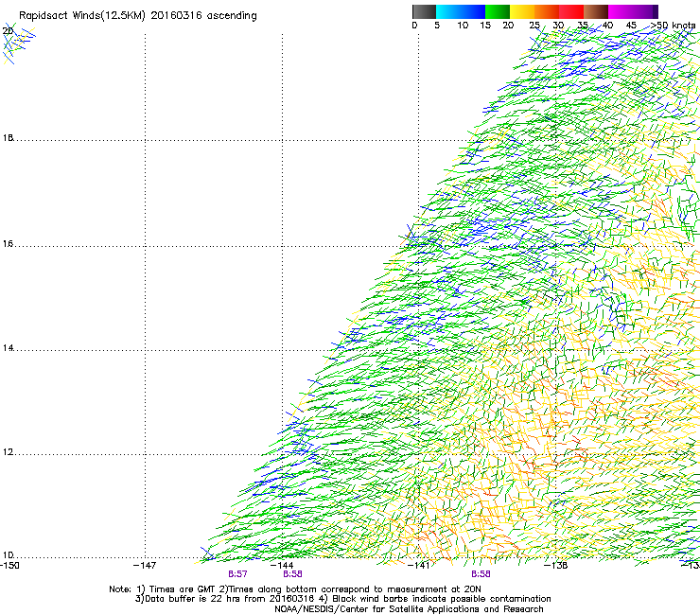Select the brown 35-40 knots legend segment
700x615 pixels.
click(596, 11)
